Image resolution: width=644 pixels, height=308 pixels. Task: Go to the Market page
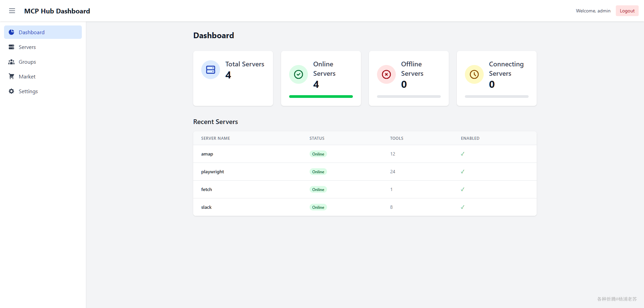pos(27,76)
